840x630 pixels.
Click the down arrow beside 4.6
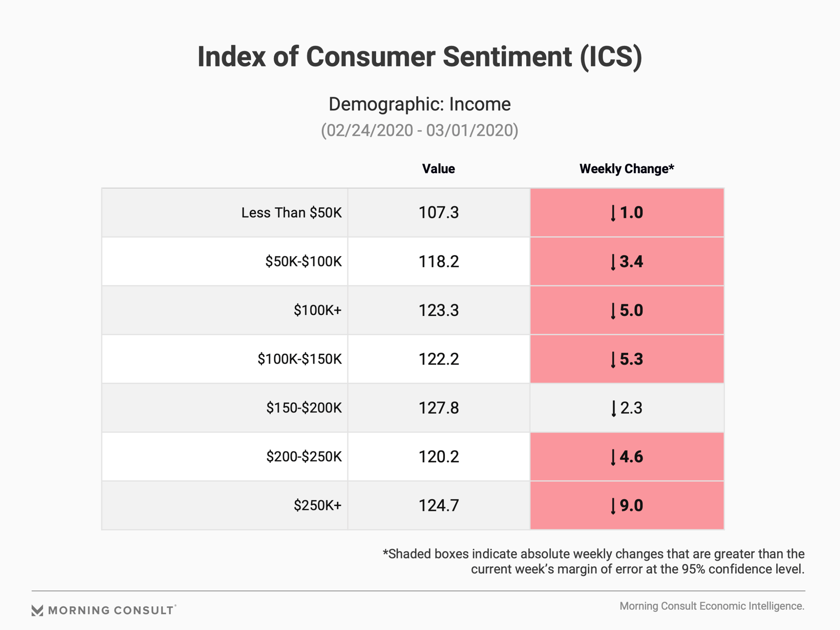[x=613, y=457]
